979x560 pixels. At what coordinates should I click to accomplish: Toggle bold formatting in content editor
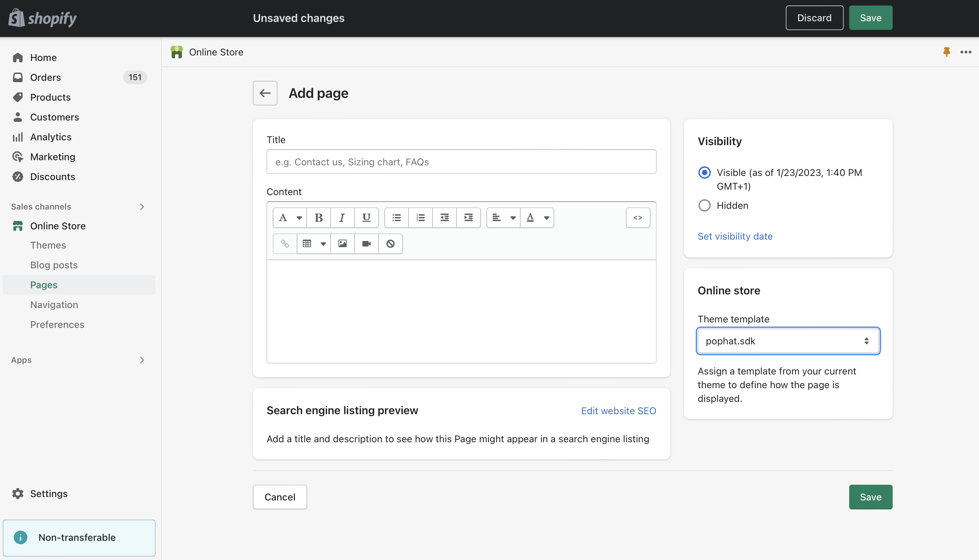tap(319, 218)
